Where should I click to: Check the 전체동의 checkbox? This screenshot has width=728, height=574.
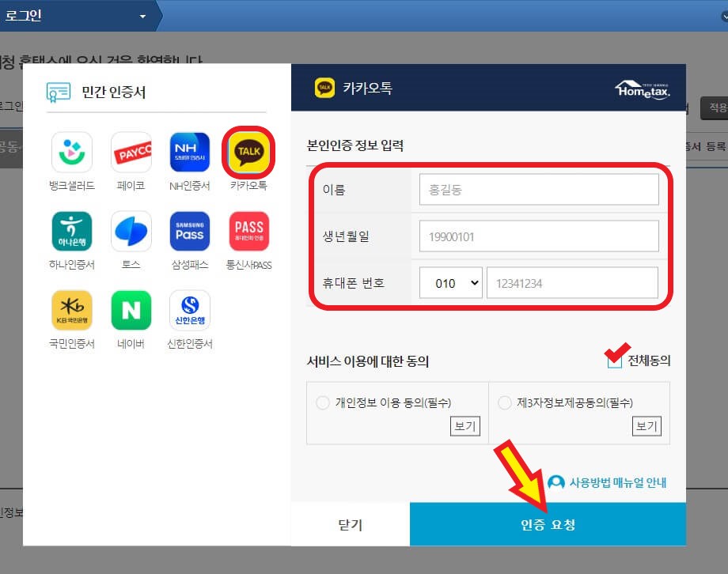[x=614, y=361]
